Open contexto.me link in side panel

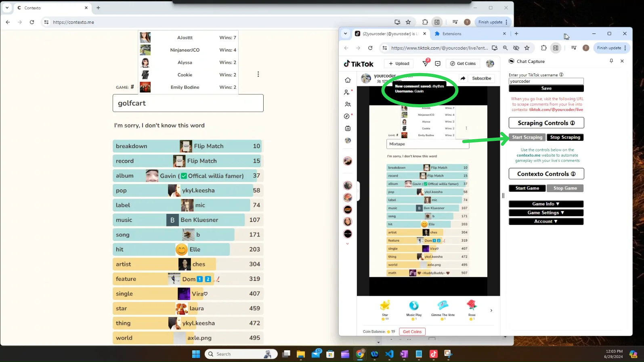tap(528, 155)
